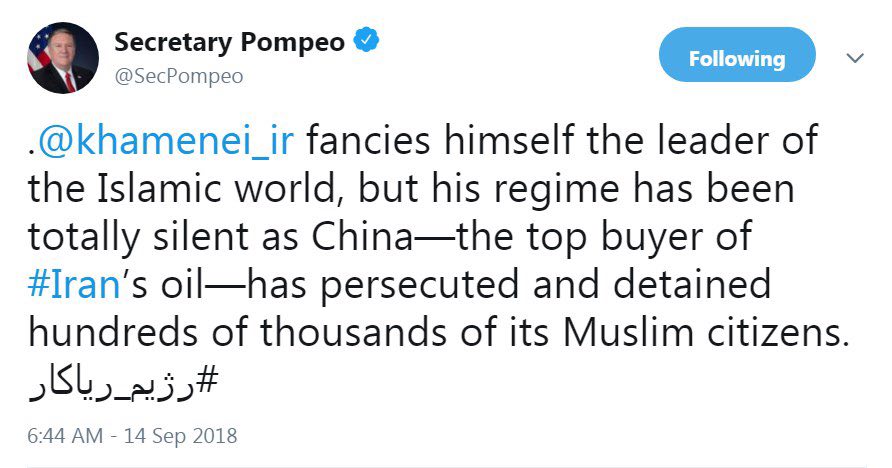
Task: Open the Secretary Pompeo display name link
Action: click(x=230, y=43)
